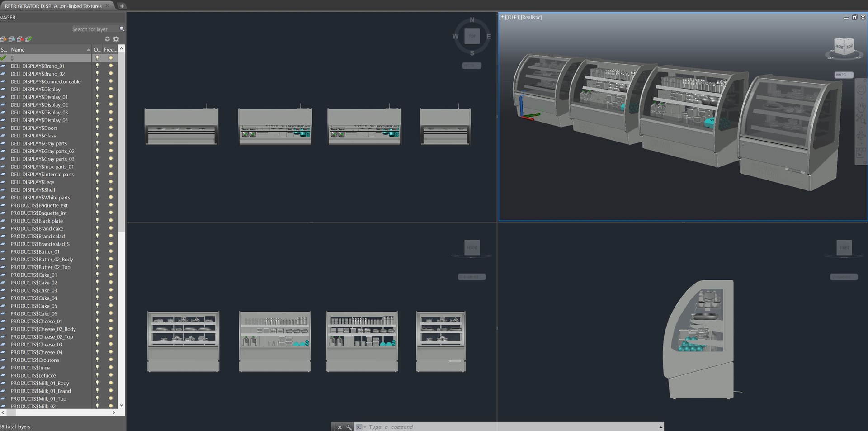Click the command prompt icon
The width and height of the screenshot is (868, 431).
(x=359, y=427)
